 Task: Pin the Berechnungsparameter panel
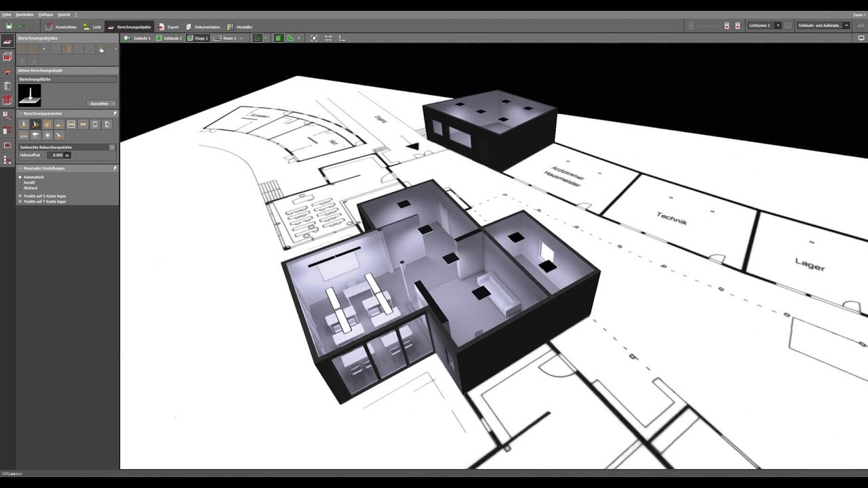(115, 113)
